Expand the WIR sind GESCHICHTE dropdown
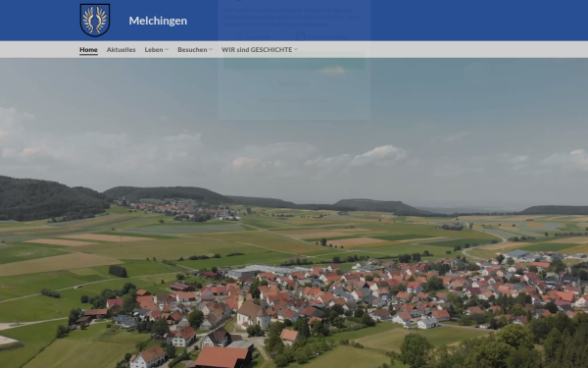This screenshot has width=588, height=368. [260, 50]
